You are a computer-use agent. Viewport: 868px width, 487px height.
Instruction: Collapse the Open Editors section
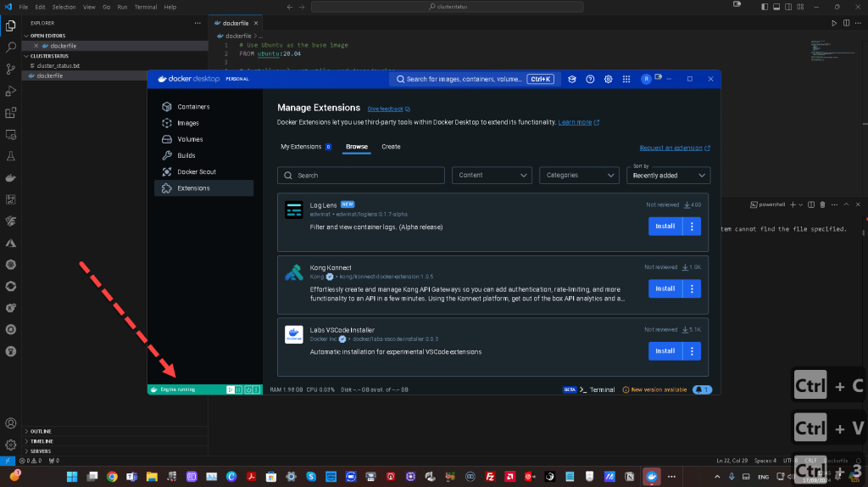[47, 36]
